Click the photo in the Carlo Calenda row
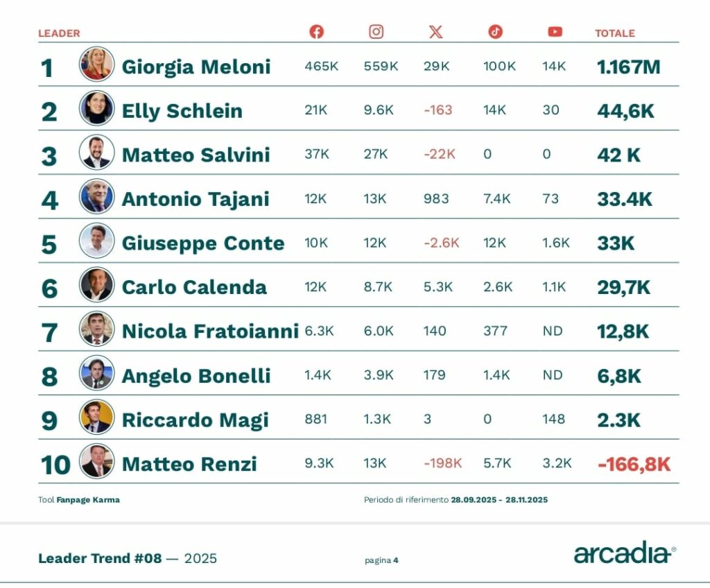Viewport: 710px width, 588px height. pyautogui.click(x=96, y=284)
